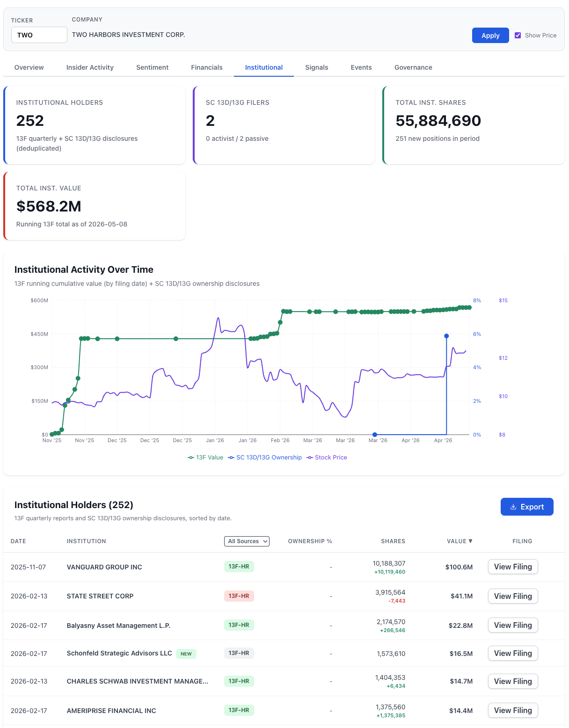The width and height of the screenshot is (569, 728).
Task: Select the Institutional tab
Action: click(264, 67)
